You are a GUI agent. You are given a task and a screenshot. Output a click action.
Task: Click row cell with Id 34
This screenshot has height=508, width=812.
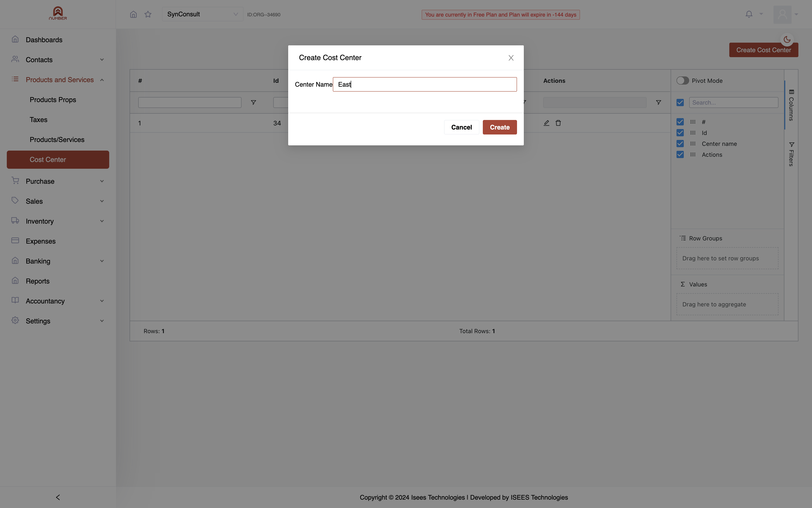277,123
